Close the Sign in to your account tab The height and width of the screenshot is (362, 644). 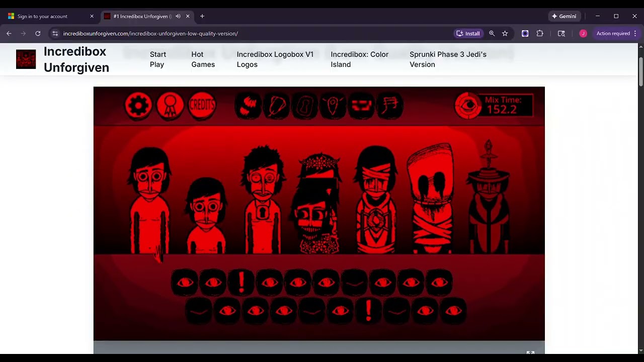92,16
